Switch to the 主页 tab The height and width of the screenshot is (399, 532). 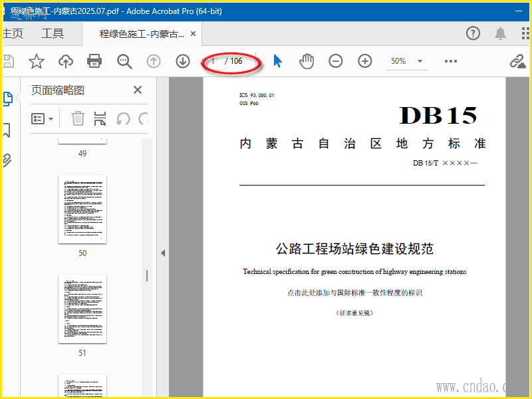coord(13,34)
